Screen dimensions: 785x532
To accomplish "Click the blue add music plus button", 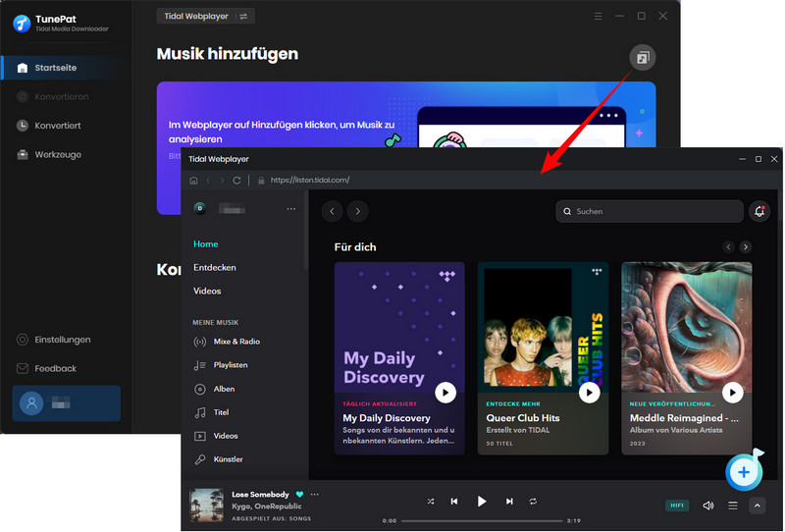I will 744,472.
